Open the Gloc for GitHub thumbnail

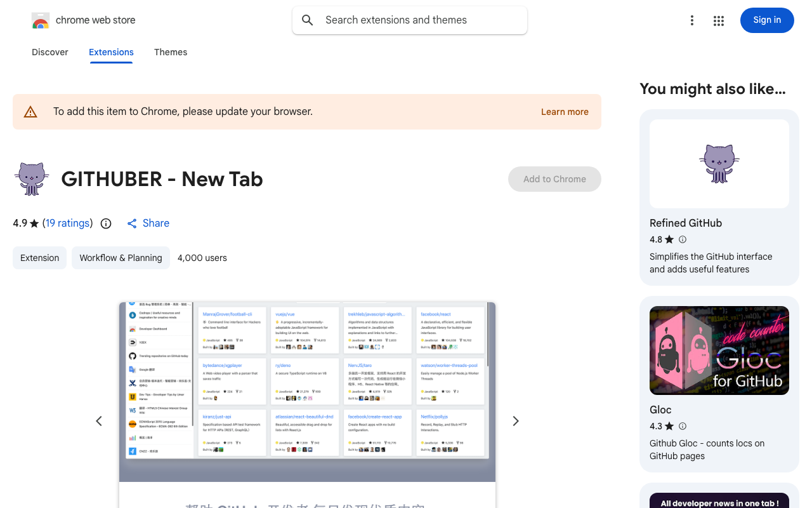(x=719, y=351)
